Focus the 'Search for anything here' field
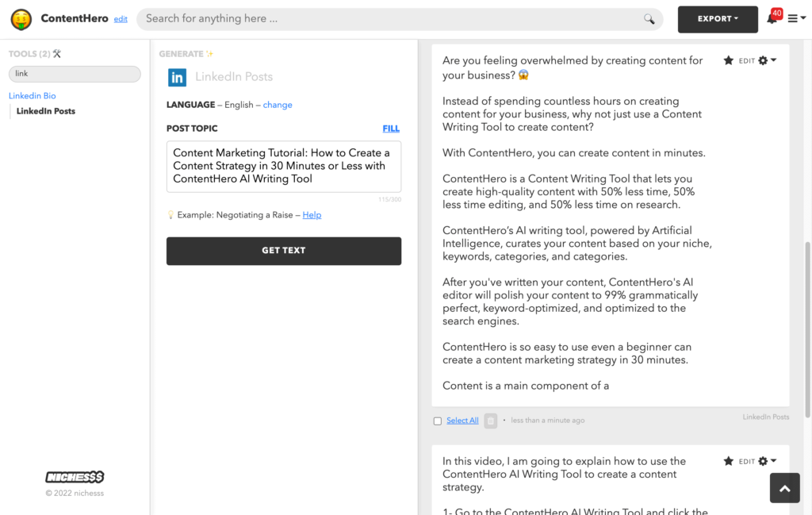 point(400,19)
